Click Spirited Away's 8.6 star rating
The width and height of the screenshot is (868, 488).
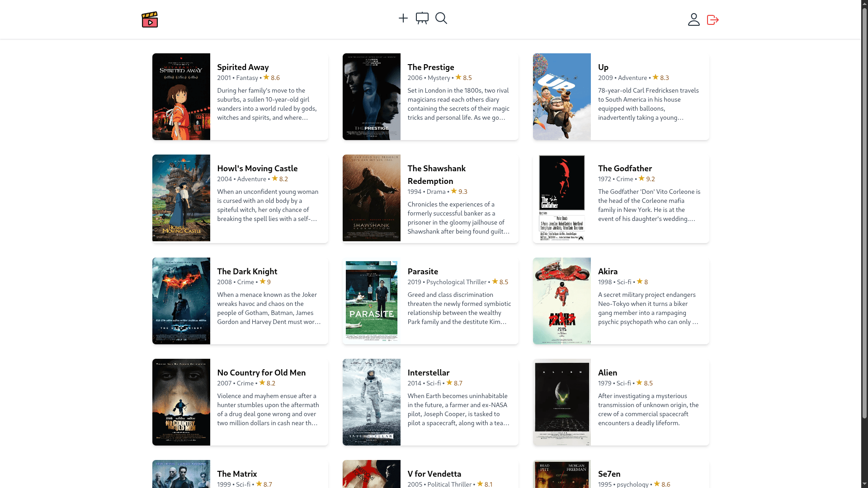(x=272, y=78)
